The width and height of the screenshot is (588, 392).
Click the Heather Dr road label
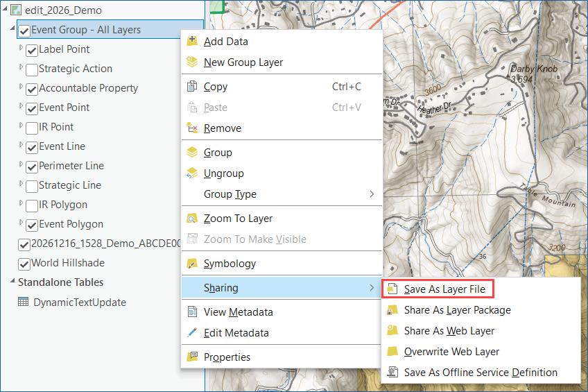point(435,108)
